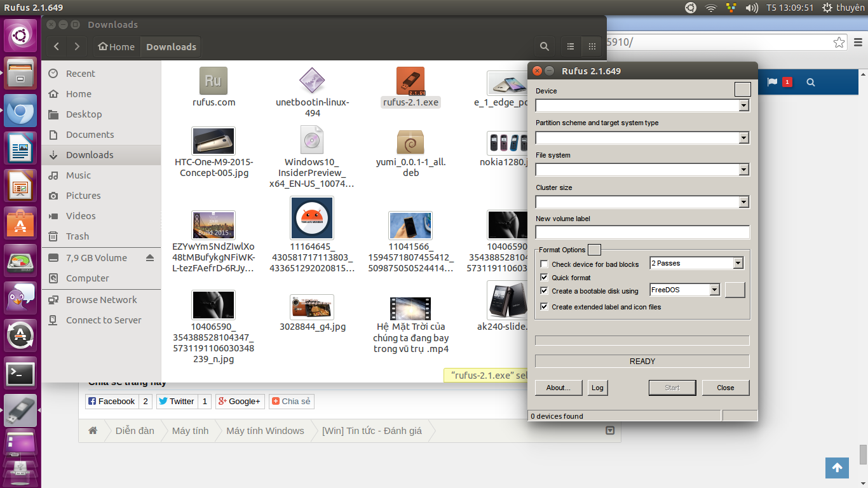Toggle advanced Format Options button
Viewport: 868px width, 488px height.
[594, 250]
